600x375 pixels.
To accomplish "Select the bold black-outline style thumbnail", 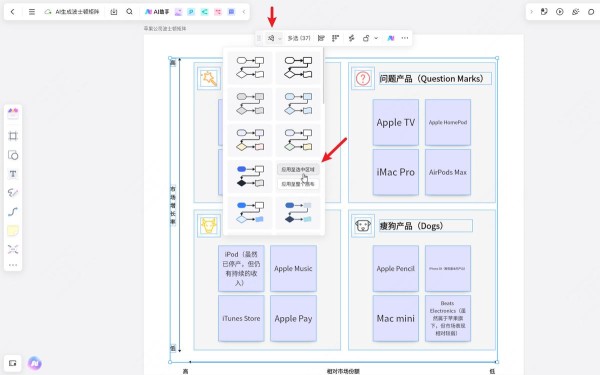I will [298, 67].
